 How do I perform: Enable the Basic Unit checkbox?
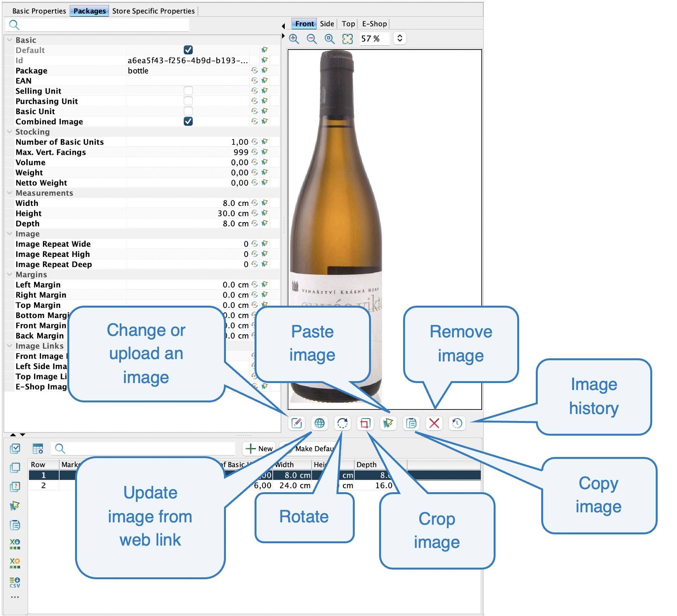[188, 111]
